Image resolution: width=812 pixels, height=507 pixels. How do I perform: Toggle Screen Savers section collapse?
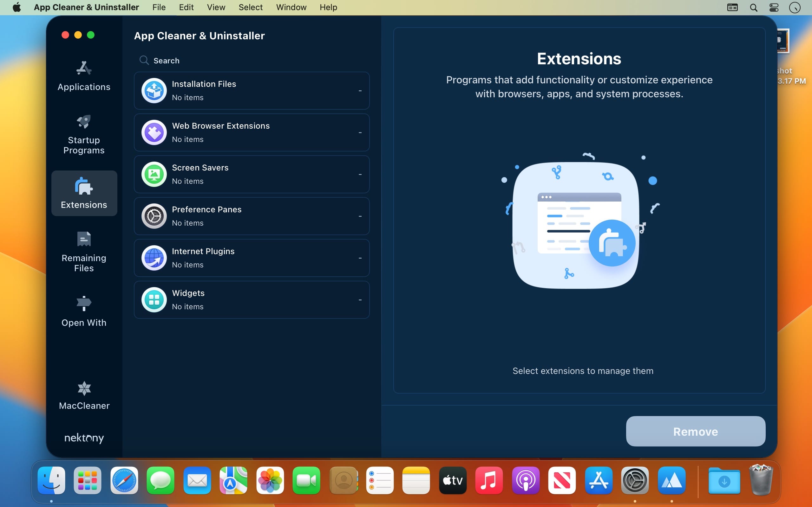360,174
